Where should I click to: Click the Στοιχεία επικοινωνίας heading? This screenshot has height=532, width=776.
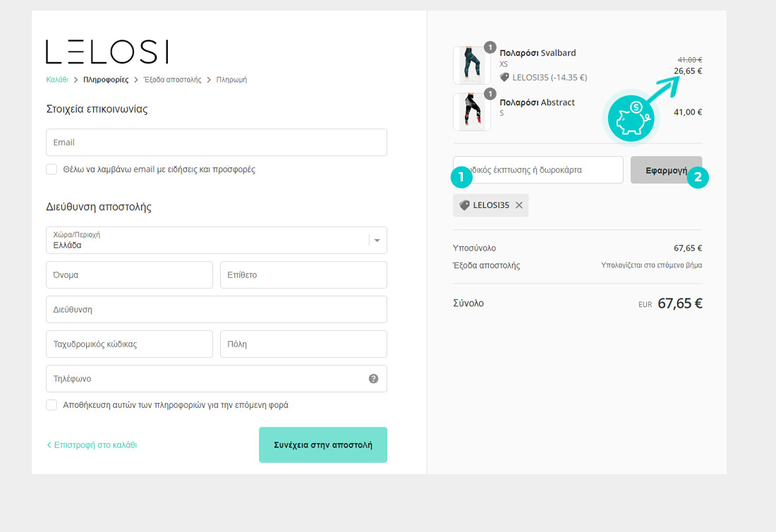point(97,109)
